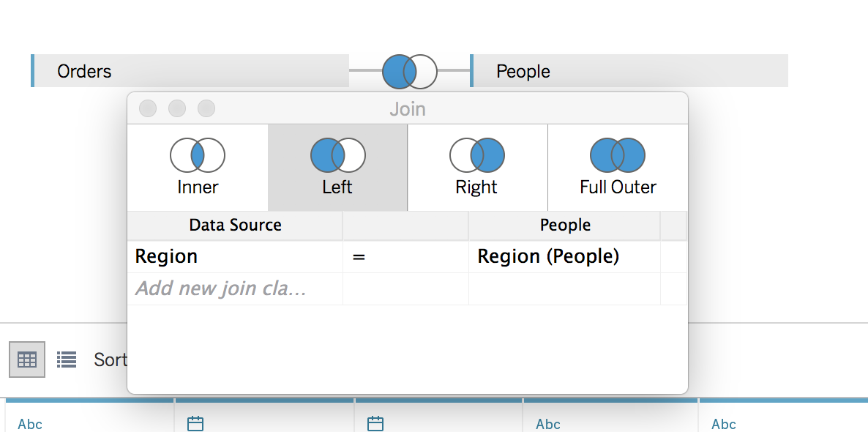The height and width of the screenshot is (432, 868).
Task: Open the equals operator dropdown
Action: click(x=405, y=257)
